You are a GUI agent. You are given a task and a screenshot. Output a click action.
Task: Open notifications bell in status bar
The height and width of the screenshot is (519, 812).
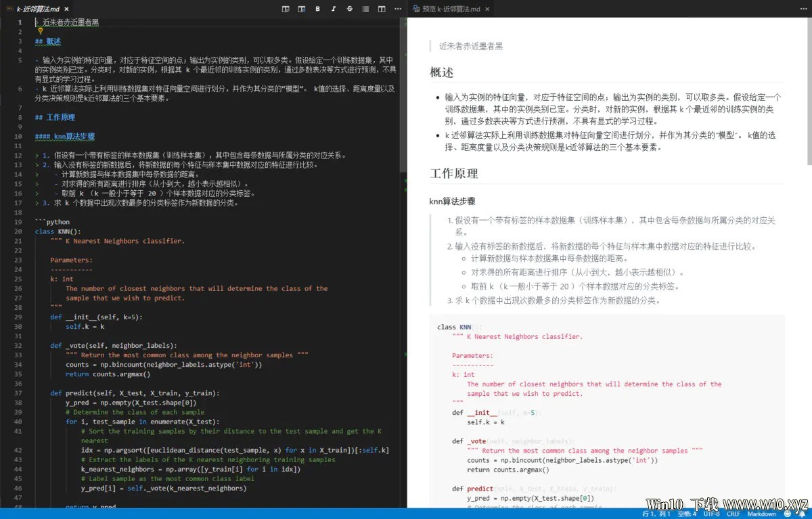803,514
